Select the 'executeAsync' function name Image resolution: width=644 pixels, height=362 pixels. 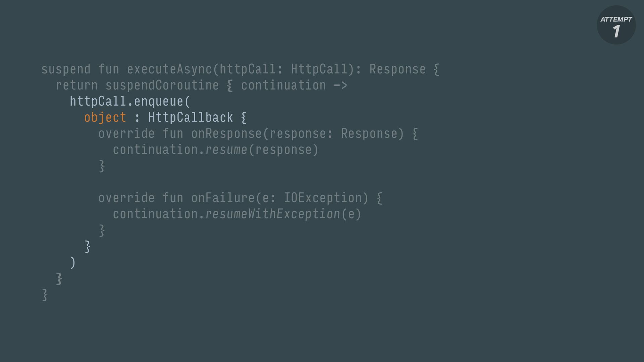tap(169, 69)
